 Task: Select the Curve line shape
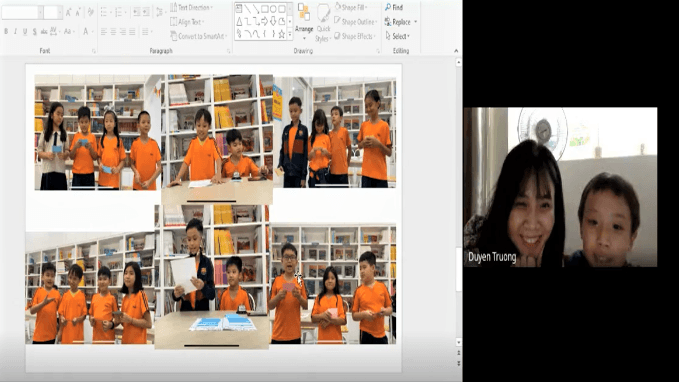pos(256,34)
